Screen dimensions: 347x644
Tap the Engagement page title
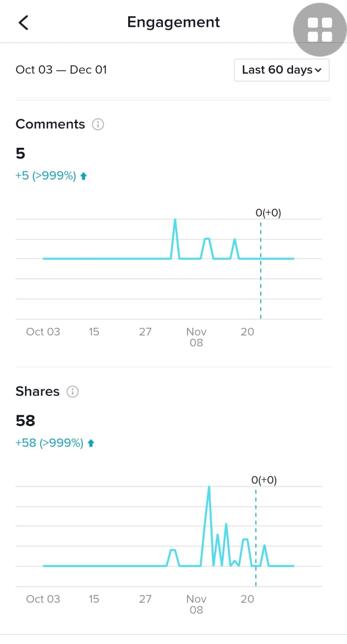[173, 22]
